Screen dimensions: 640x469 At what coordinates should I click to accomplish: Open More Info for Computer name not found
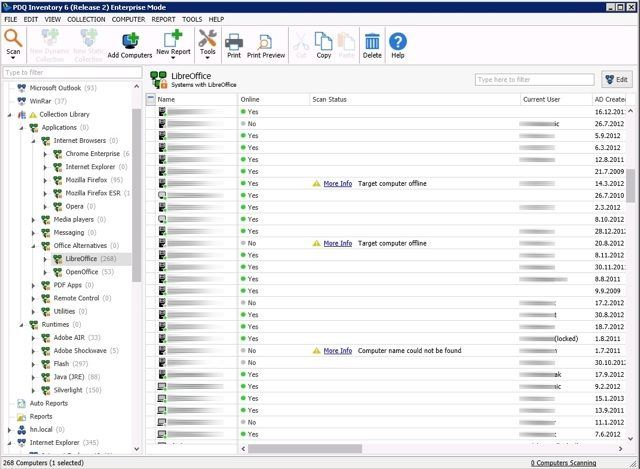(x=338, y=351)
